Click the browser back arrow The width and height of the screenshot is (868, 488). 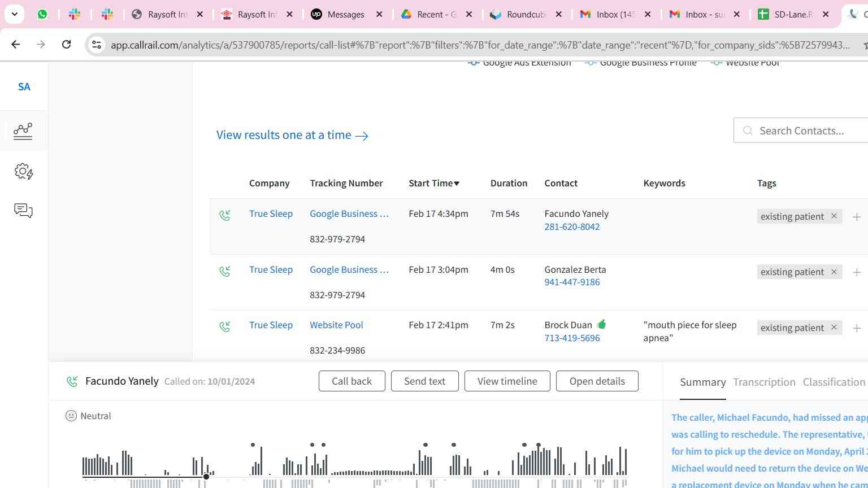(x=16, y=44)
